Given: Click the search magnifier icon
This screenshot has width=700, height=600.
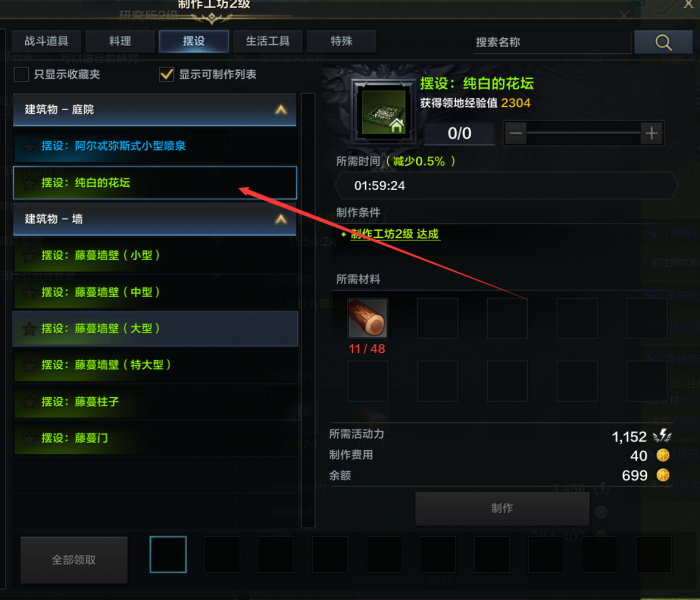Looking at the screenshot, I should [x=663, y=42].
